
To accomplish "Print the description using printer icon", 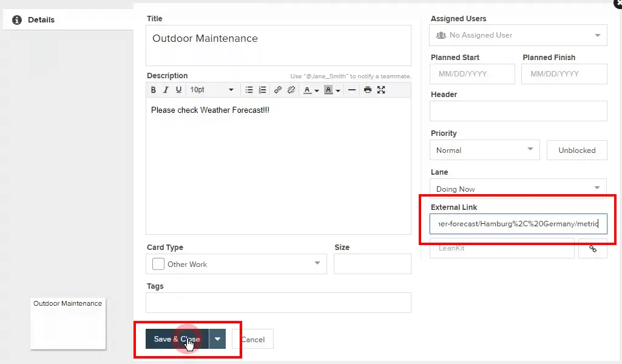I will [367, 90].
